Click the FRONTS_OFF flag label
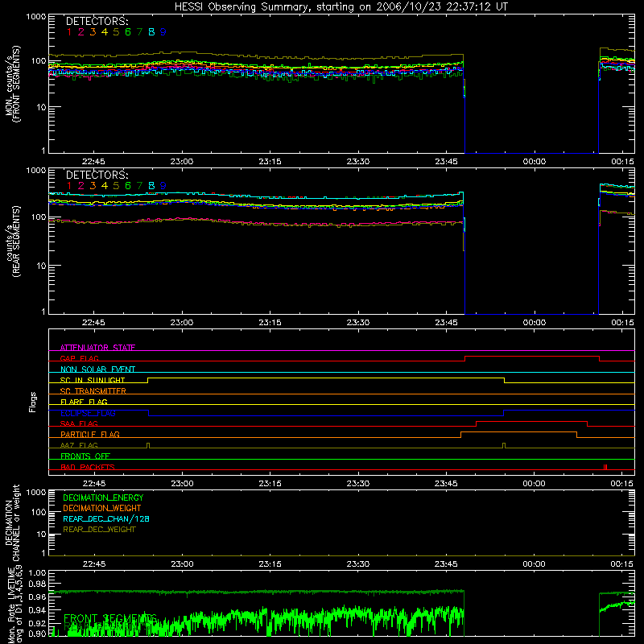The width and height of the screenshot is (644, 644). (85, 456)
